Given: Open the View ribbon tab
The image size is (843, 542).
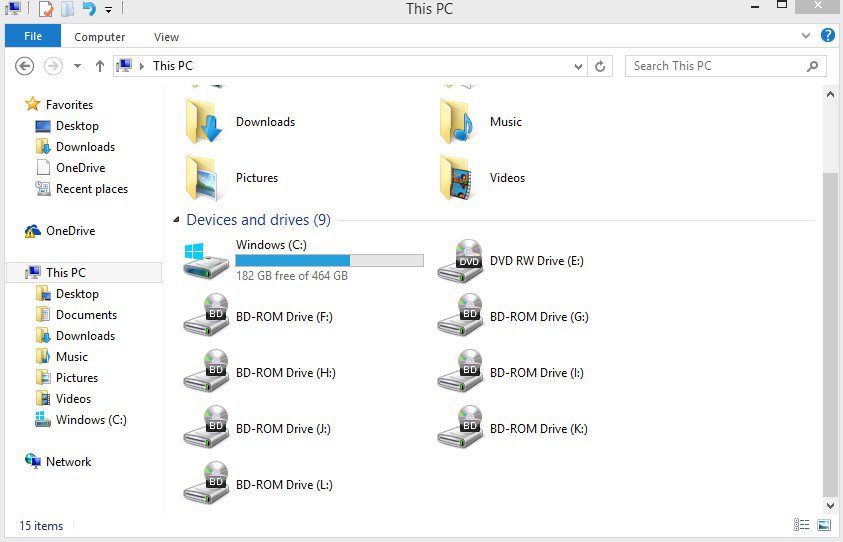Looking at the screenshot, I should (166, 37).
